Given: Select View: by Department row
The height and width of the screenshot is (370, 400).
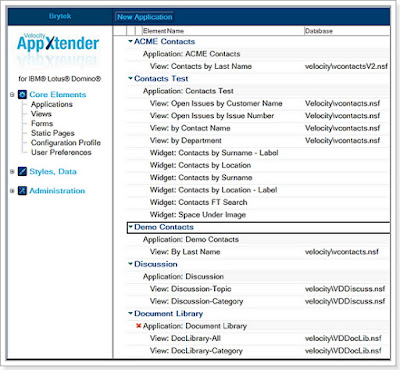Looking at the screenshot, I should point(258,140).
